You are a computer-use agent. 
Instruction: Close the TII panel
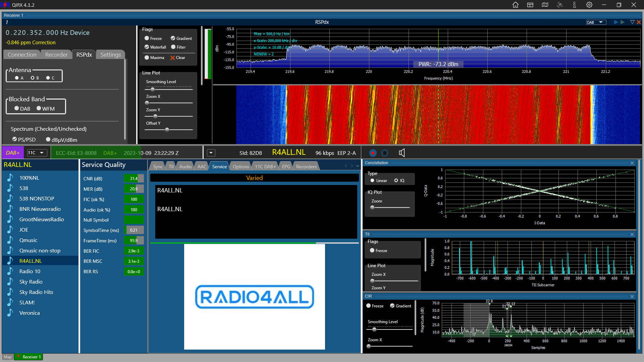pyautogui.click(x=632, y=234)
